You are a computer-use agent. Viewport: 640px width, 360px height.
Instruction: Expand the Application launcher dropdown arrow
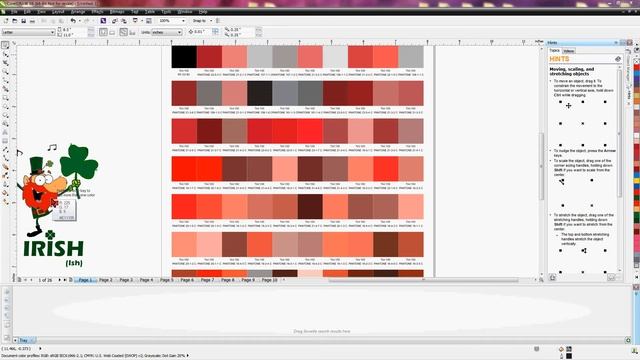(141, 21)
